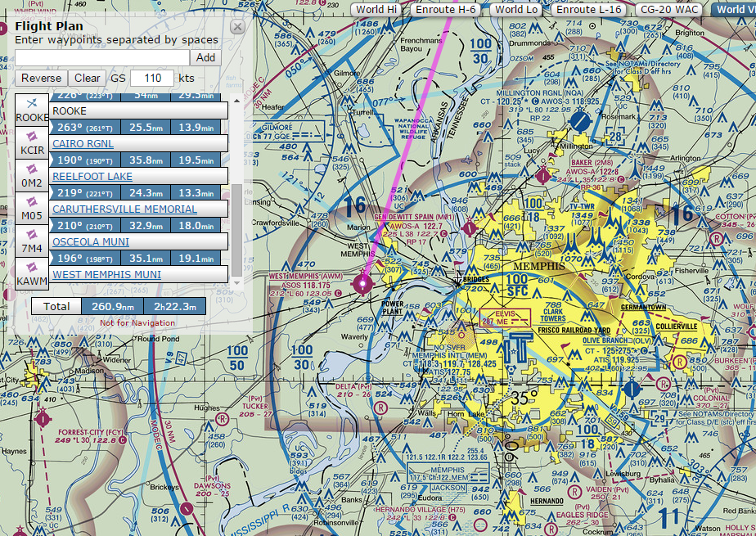
Task: Click the 19.1min leg time
Action: pos(196,259)
